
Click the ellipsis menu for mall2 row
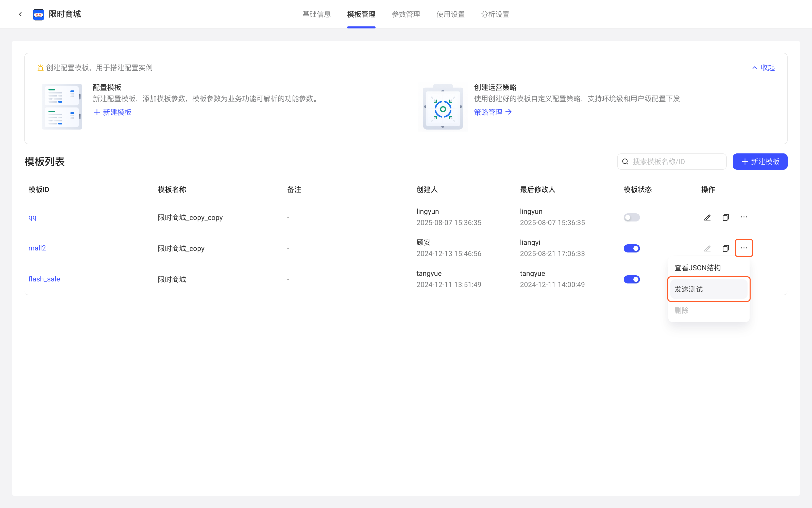click(744, 248)
